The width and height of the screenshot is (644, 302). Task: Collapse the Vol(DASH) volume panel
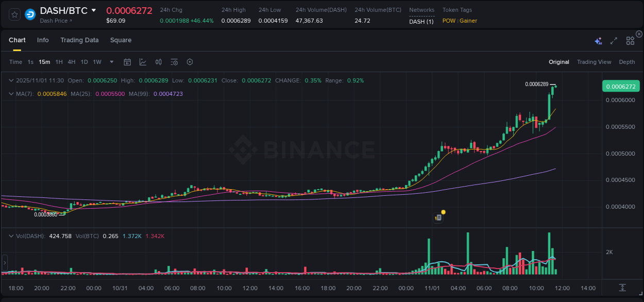tap(10, 236)
